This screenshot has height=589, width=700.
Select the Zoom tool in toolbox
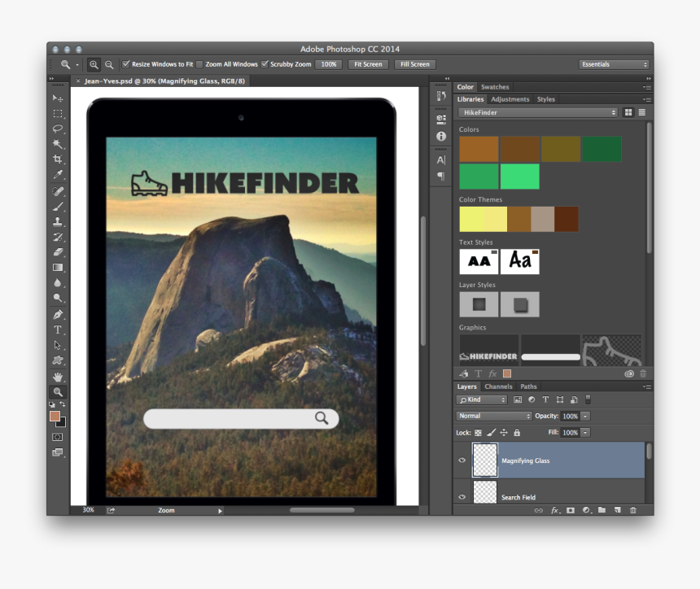pyautogui.click(x=58, y=392)
